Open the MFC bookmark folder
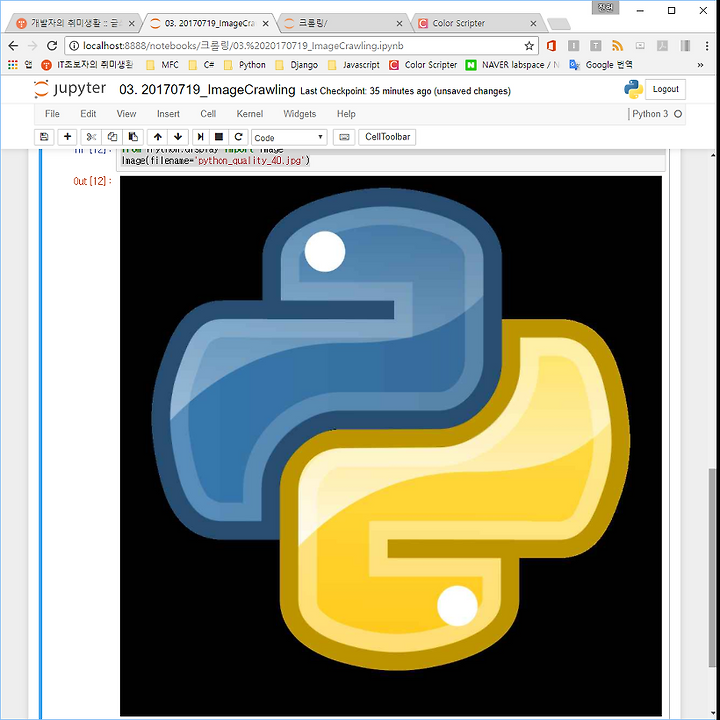The image size is (720, 720). 163,65
